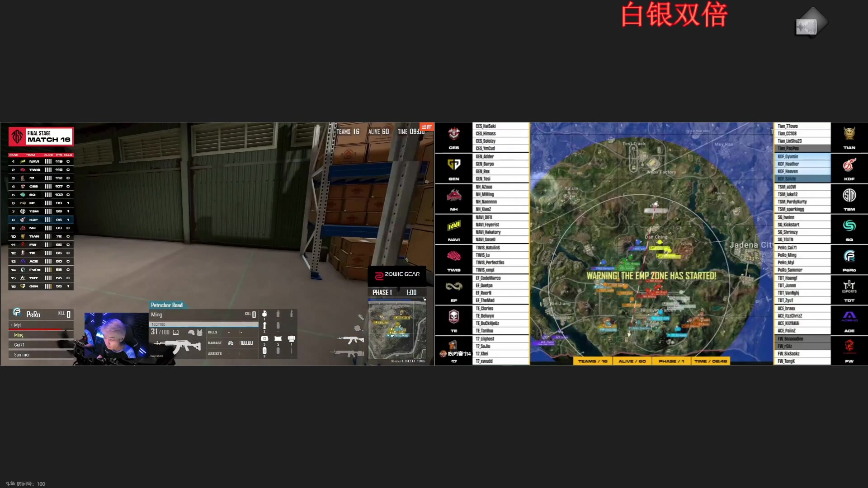Click the PeRo team logo in roster panel
Viewport: 868px width, 488px height.
pos(849,256)
